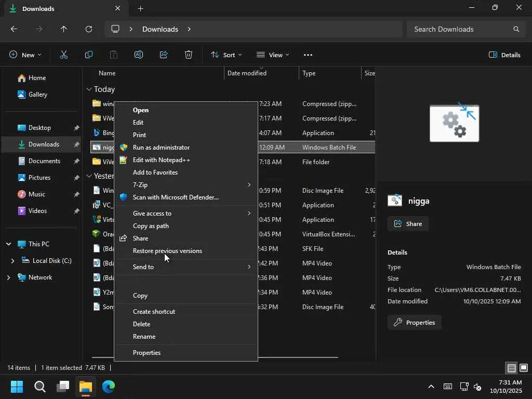Click the Cut scissors icon in toolbar

(x=64, y=55)
